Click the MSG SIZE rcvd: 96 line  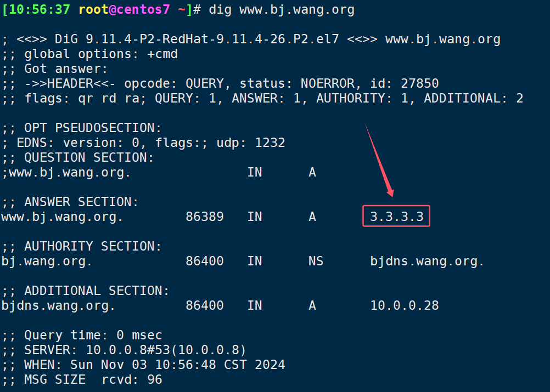82,380
